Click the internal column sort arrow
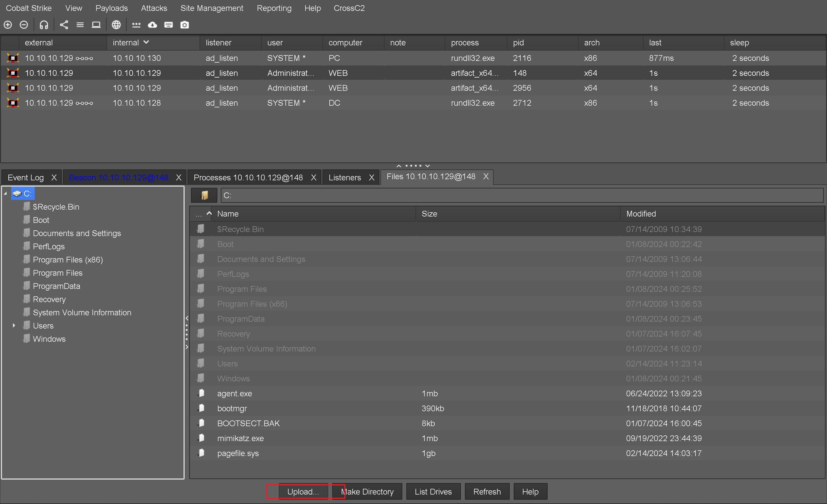Screen dimensions: 827x504 coord(146,42)
